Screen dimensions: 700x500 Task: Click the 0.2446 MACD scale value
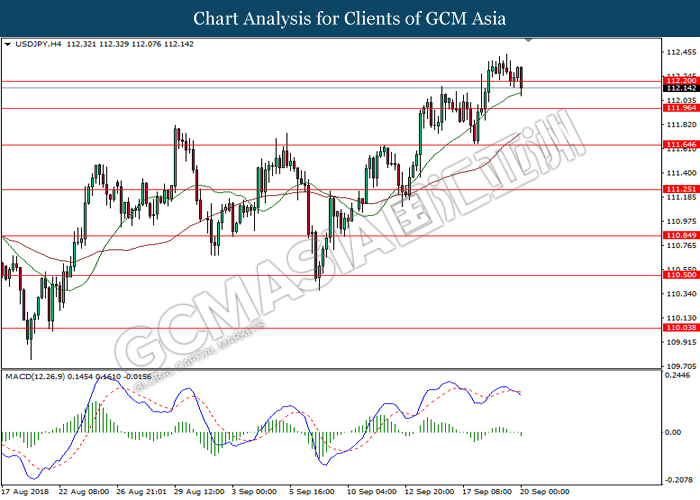pyautogui.click(x=678, y=375)
